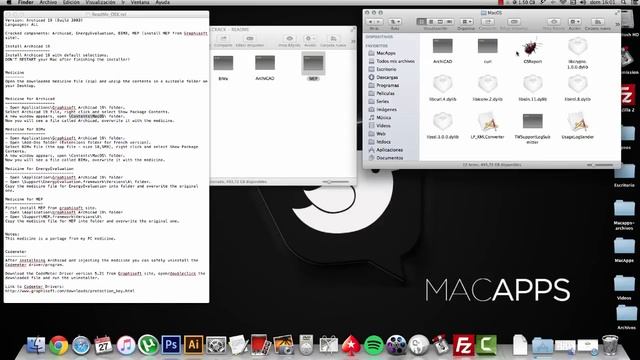This screenshot has width=640, height=360.
Task: Click the protection_key.html link in ReadMe
Action: (70, 291)
